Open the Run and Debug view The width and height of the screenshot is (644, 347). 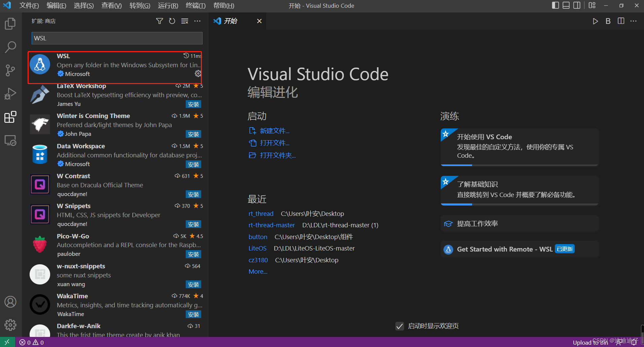coord(10,93)
